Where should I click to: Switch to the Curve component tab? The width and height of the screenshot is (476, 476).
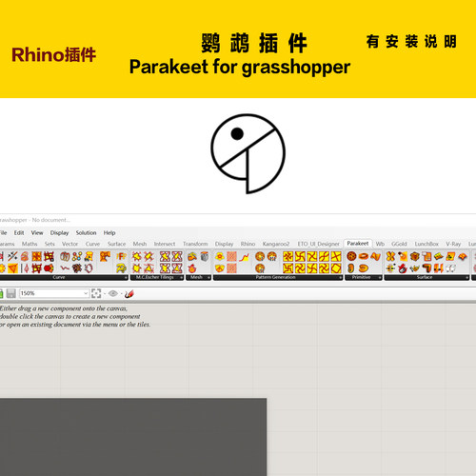tap(92, 244)
